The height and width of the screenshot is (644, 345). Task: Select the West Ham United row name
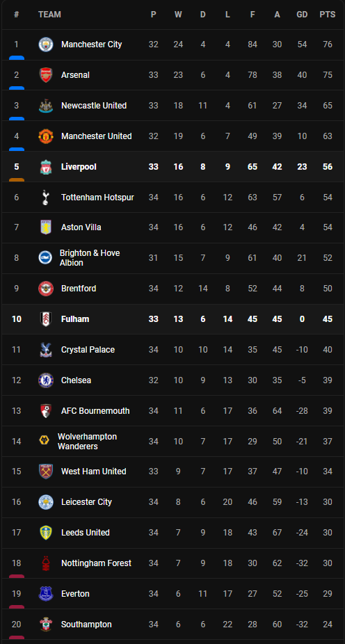pos(94,472)
